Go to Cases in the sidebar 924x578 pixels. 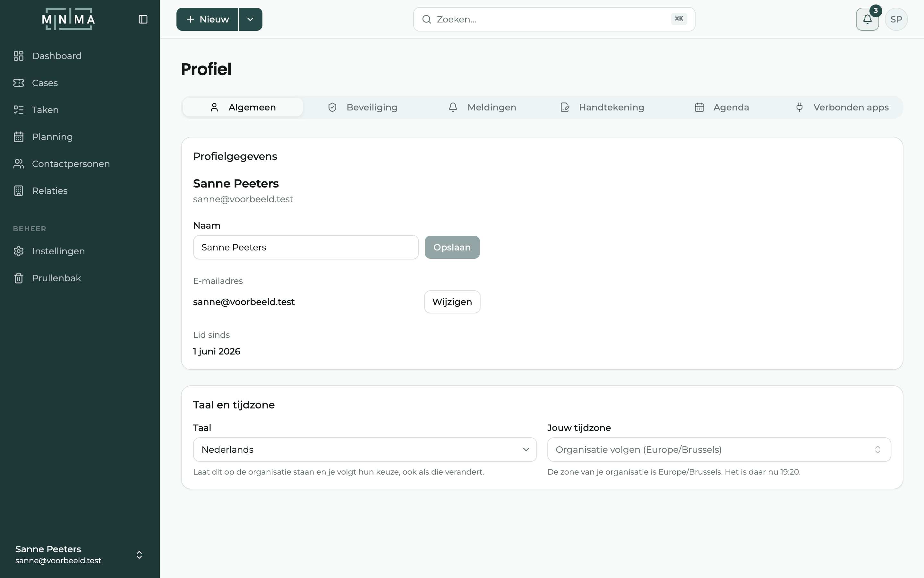pos(80,83)
